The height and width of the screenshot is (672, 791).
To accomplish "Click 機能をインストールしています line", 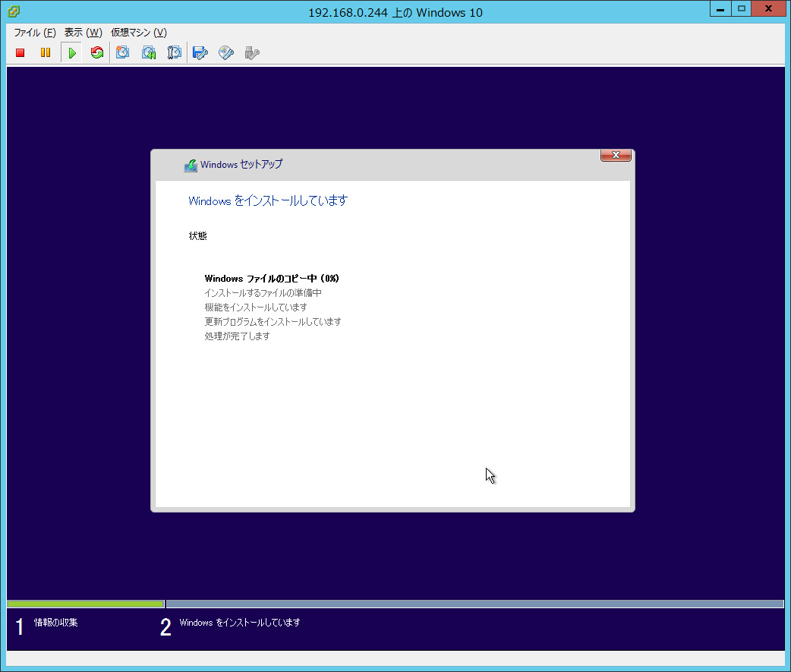I will (x=256, y=308).
